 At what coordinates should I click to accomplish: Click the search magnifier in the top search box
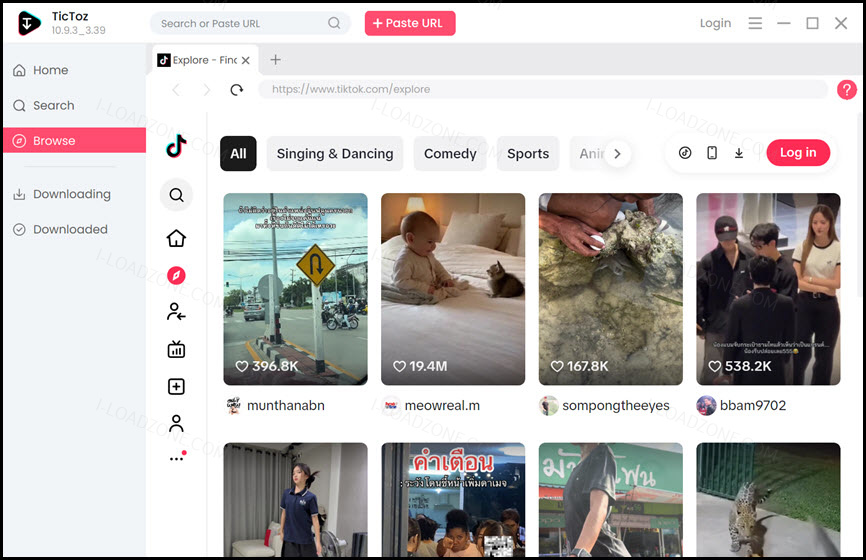pos(334,23)
